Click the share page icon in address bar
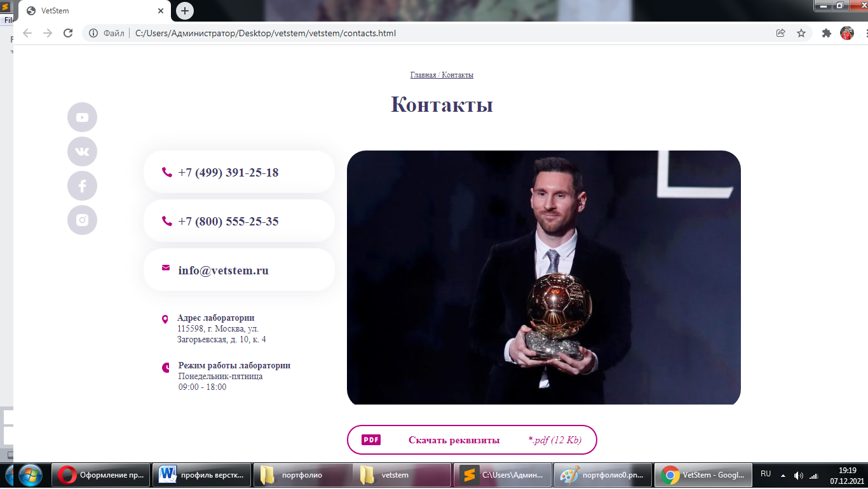This screenshot has width=868, height=489. pyautogui.click(x=781, y=33)
